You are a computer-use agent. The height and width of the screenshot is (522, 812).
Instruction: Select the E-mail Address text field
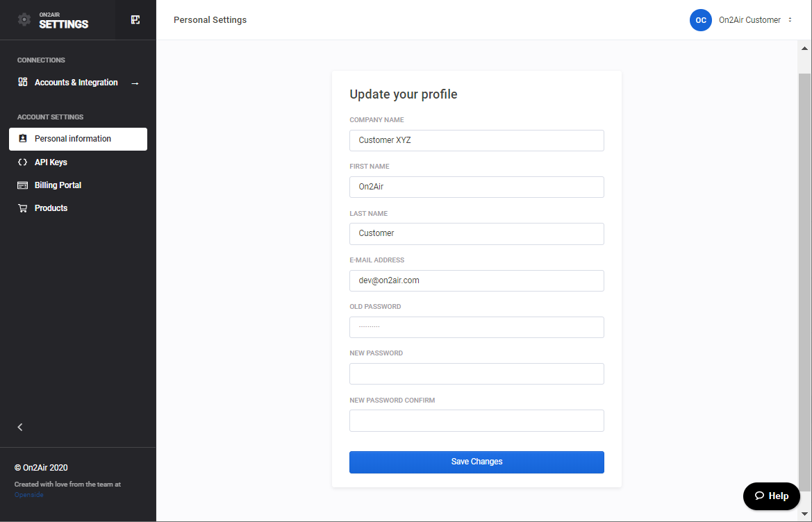[x=477, y=280]
